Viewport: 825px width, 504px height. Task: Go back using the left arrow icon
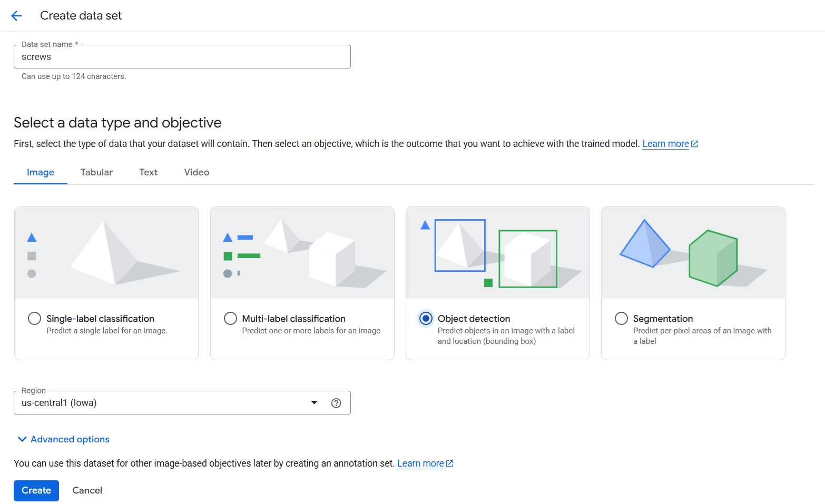[x=16, y=16]
